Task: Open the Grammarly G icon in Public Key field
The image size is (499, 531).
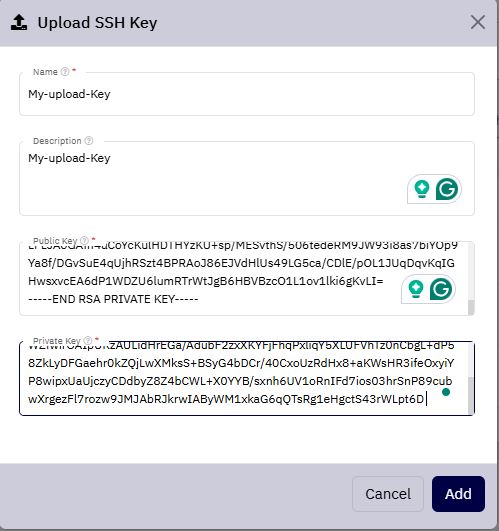Action: click(x=441, y=289)
